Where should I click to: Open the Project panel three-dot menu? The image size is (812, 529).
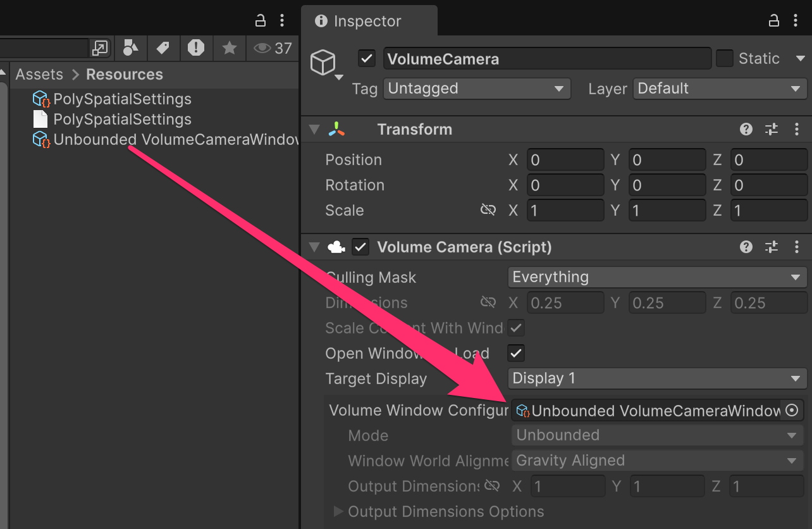(281, 20)
